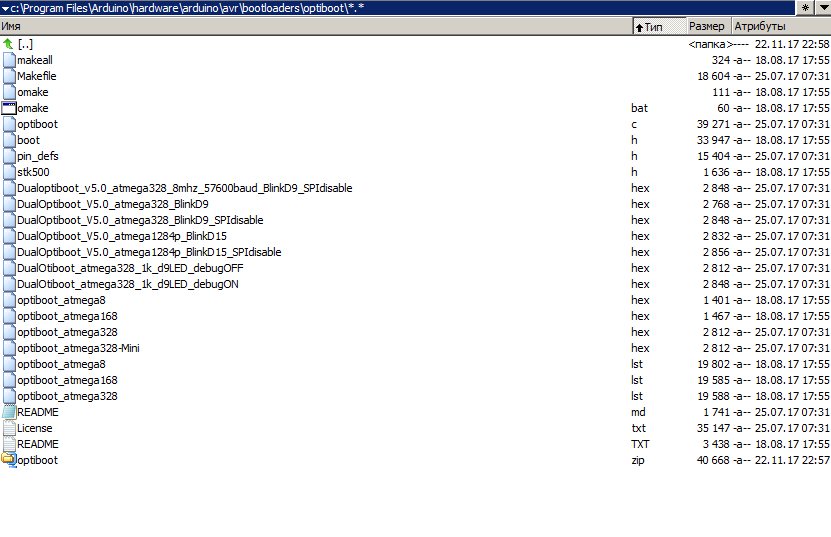
Task: Select the DualOtiboot debugON hex file icon
Action: tap(9, 284)
